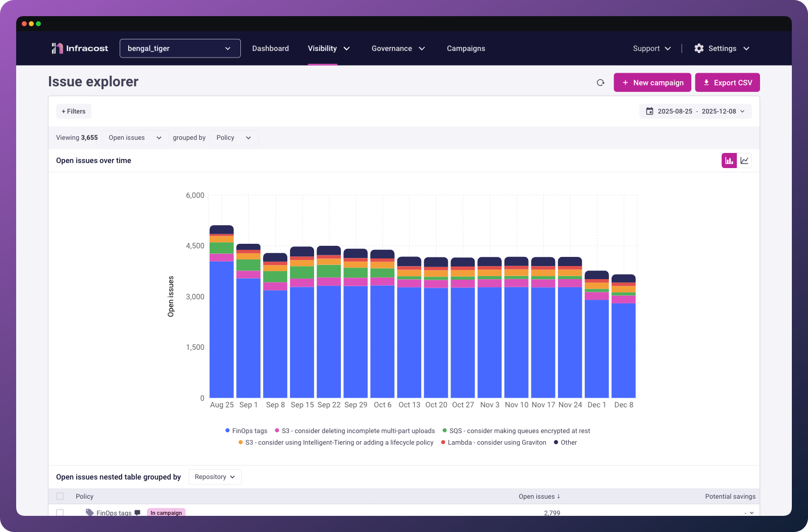Screen dimensions: 808x532
Task: Click the Oct 6 bar in chart
Action: tap(382, 324)
